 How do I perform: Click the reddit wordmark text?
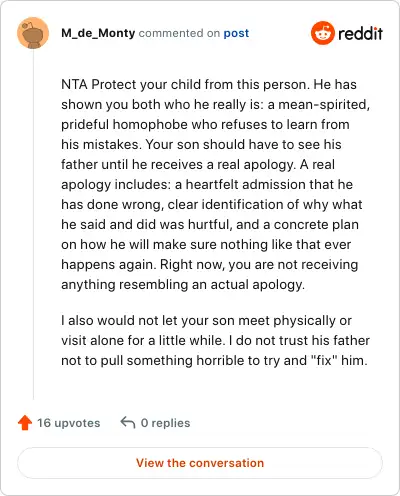pos(360,34)
